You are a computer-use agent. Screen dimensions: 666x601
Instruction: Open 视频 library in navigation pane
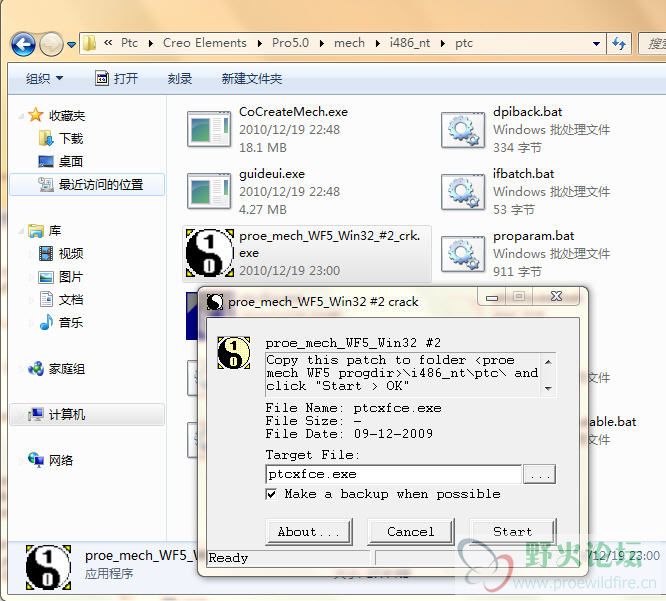(x=71, y=254)
